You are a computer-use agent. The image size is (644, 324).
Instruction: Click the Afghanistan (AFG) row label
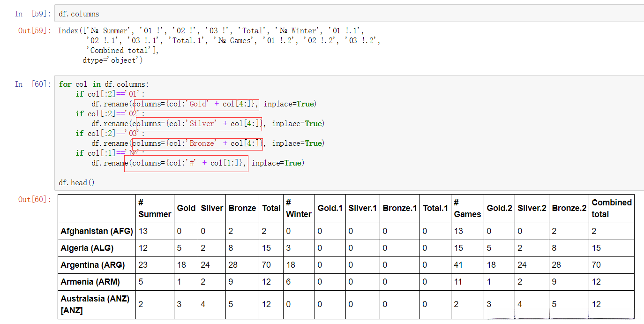point(97,231)
